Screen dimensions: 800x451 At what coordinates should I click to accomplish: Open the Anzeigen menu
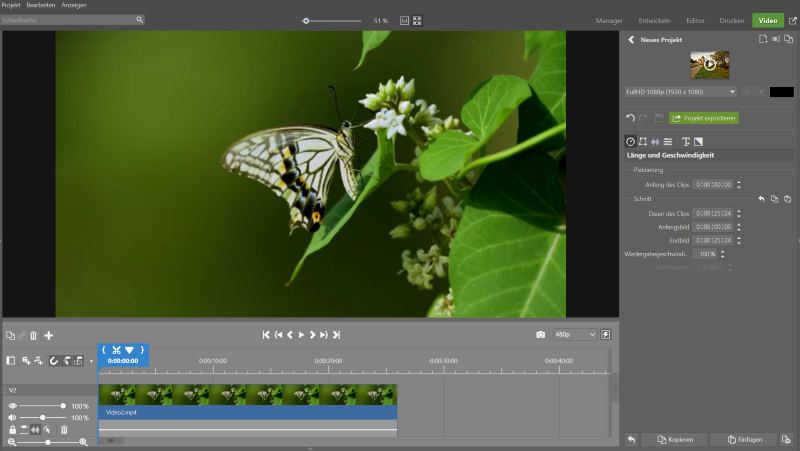click(x=74, y=5)
